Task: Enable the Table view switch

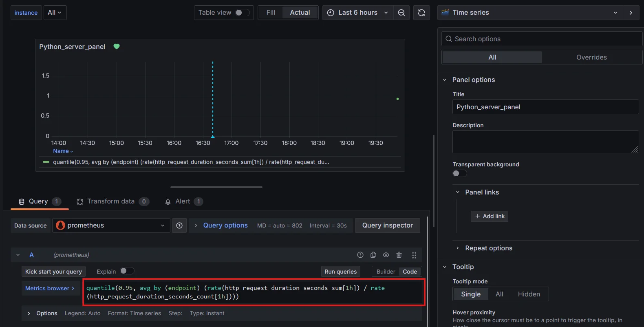Action: (x=242, y=13)
